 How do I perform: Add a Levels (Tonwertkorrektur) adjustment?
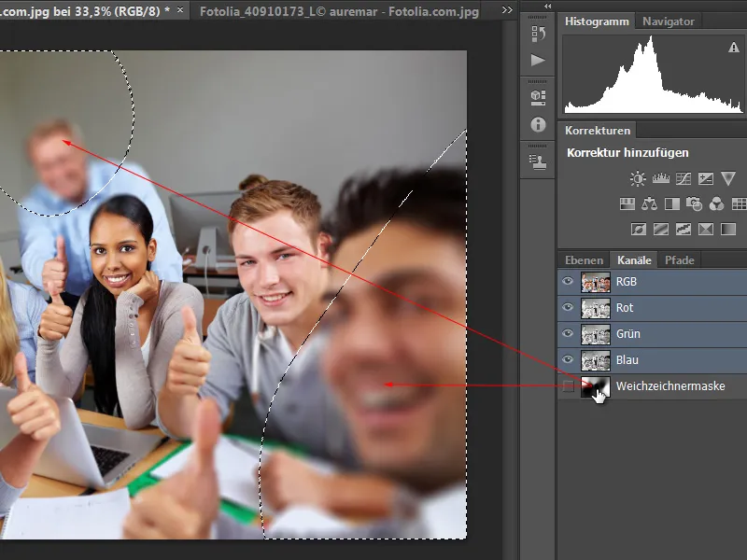pyautogui.click(x=660, y=178)
